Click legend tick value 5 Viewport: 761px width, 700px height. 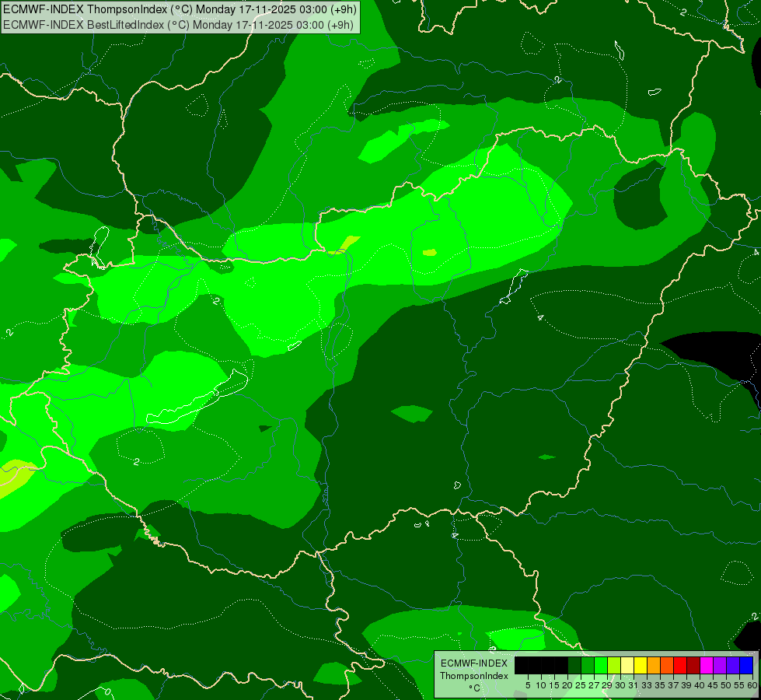point(528,685)
